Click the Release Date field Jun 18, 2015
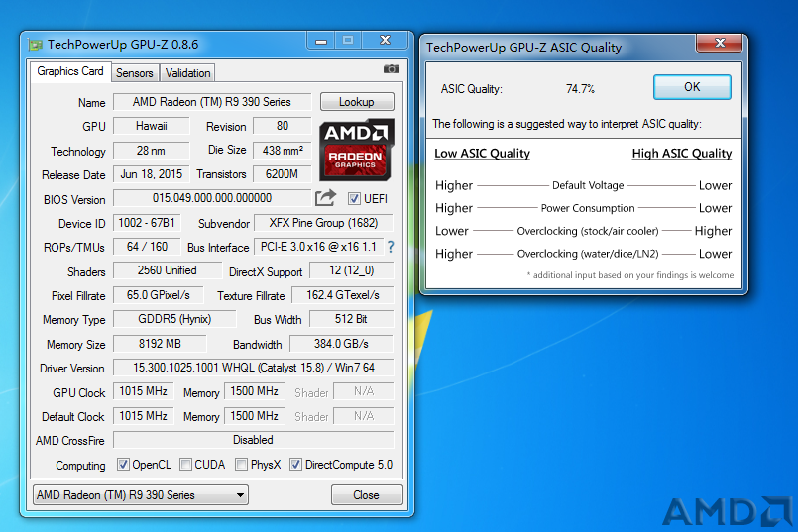This screenshot has width=798, height=532. 151,174
